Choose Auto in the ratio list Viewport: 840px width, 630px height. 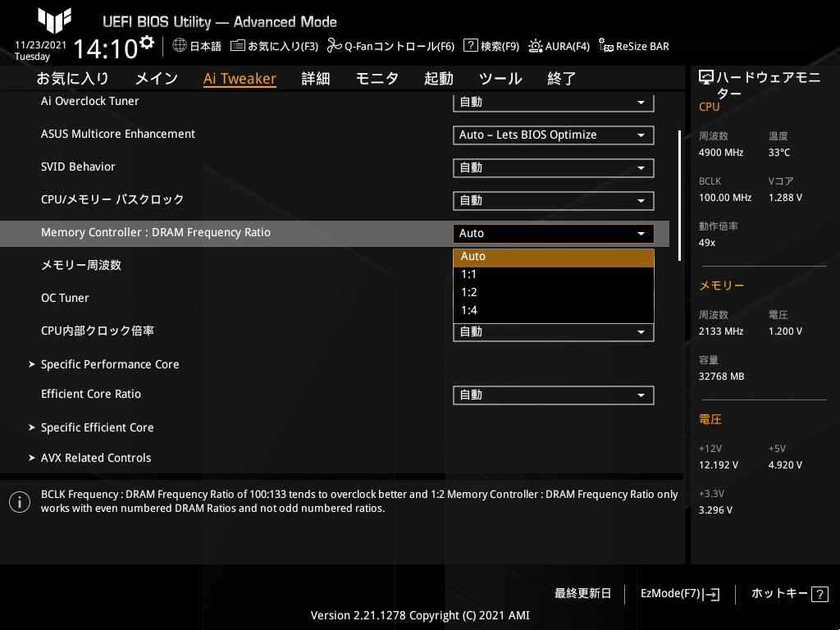pos(554,257)
